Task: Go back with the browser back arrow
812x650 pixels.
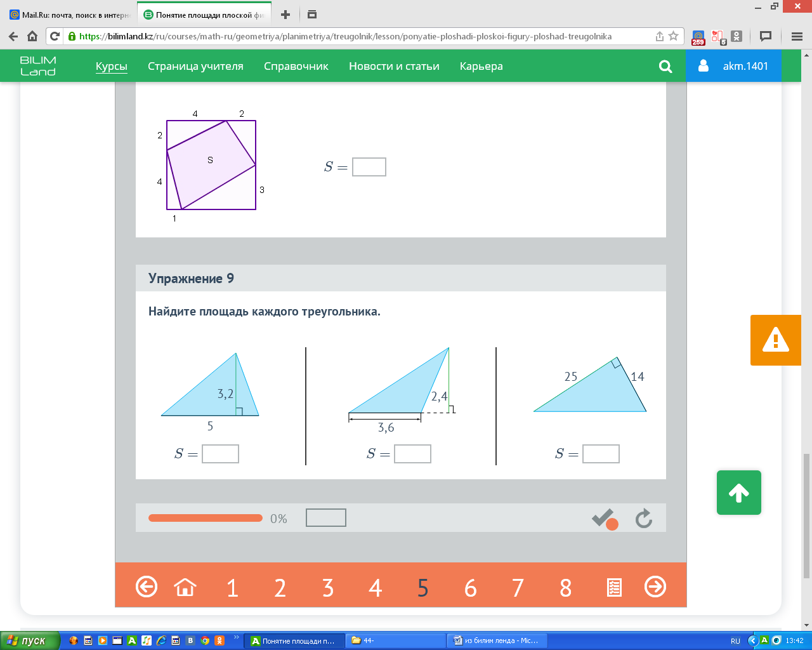Action: (x=13, y=36)
